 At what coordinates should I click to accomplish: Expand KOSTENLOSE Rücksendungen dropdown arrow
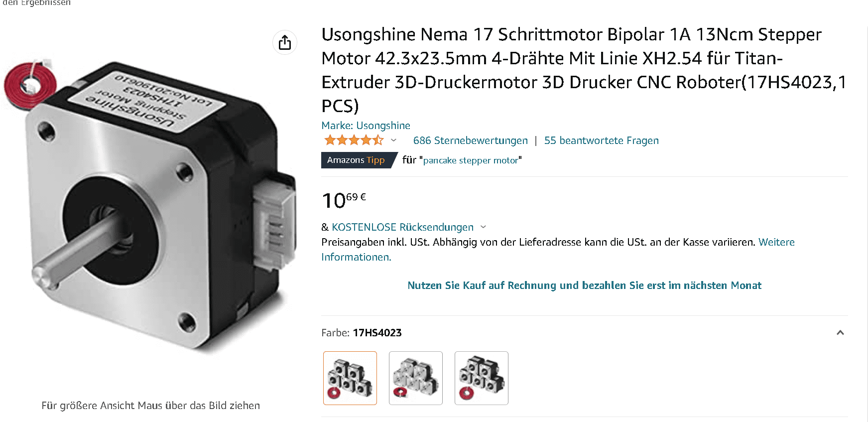[x=483, y=227]
